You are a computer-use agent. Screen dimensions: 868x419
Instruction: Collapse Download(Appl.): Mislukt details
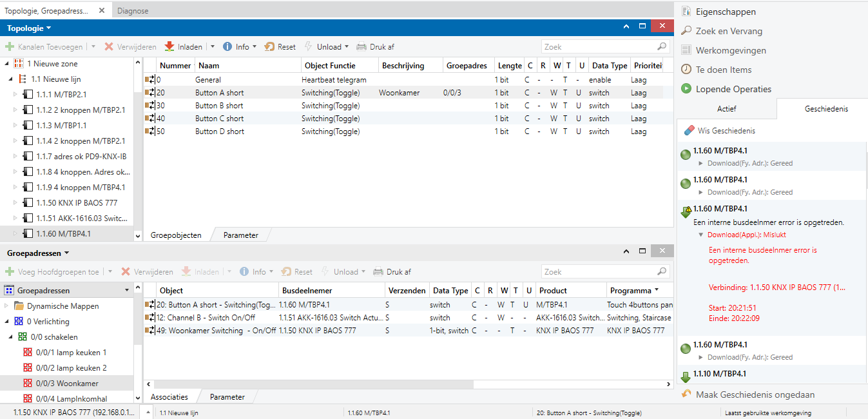click(x=701, y=235)
